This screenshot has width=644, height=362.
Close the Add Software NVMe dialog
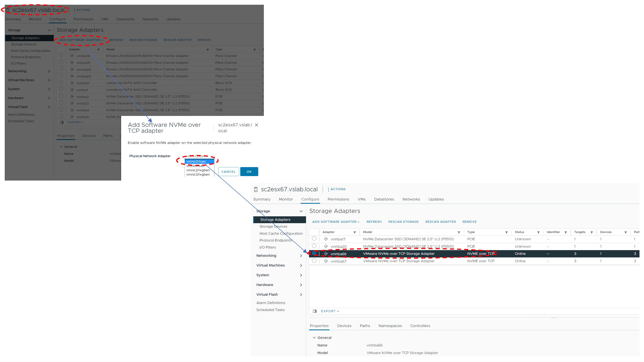256,125
